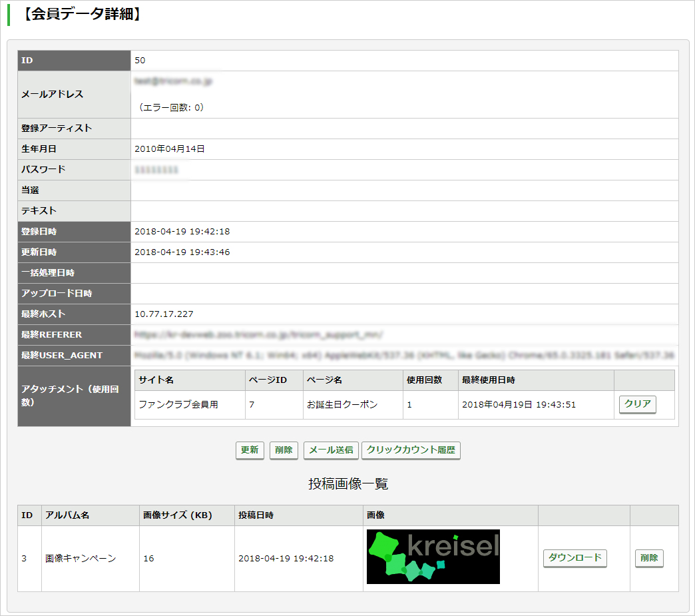This screenshot has height=616, width=695.
Task: Click the お誕生日クーポン page name cell
Action: (x=353, y=404)
